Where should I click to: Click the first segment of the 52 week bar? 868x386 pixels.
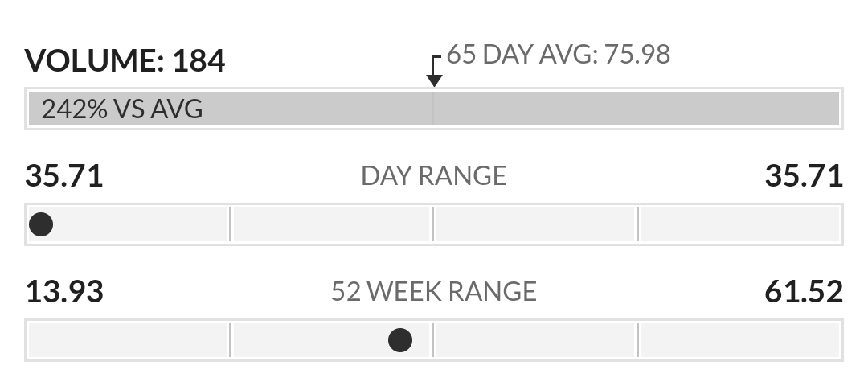pyautogui.click(x=129, y=340)
